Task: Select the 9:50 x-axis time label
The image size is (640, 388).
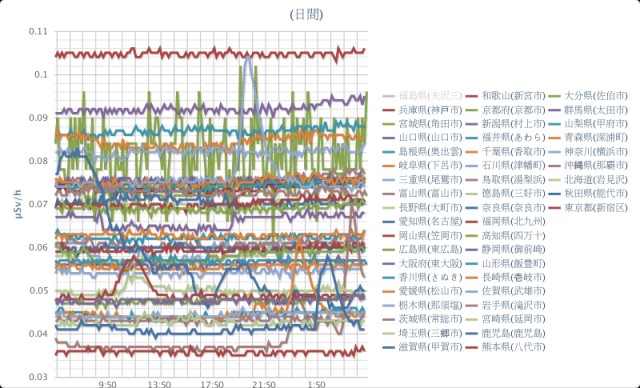Action: (107, 384)
